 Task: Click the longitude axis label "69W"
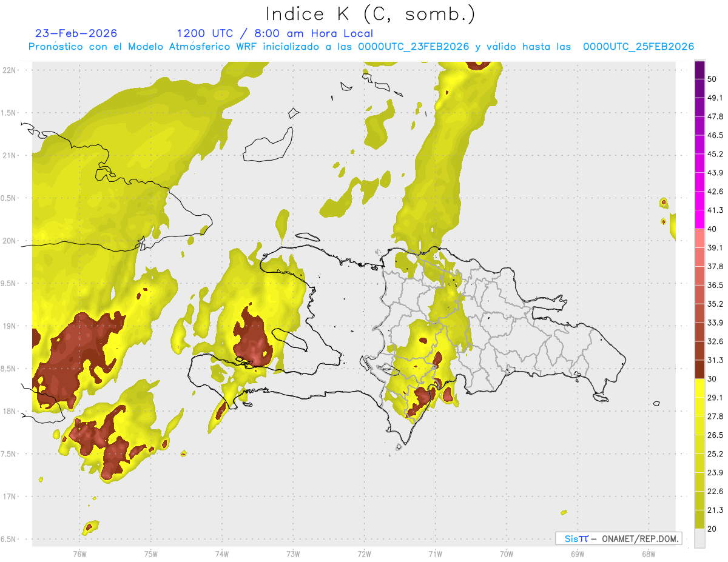point(578,554)
